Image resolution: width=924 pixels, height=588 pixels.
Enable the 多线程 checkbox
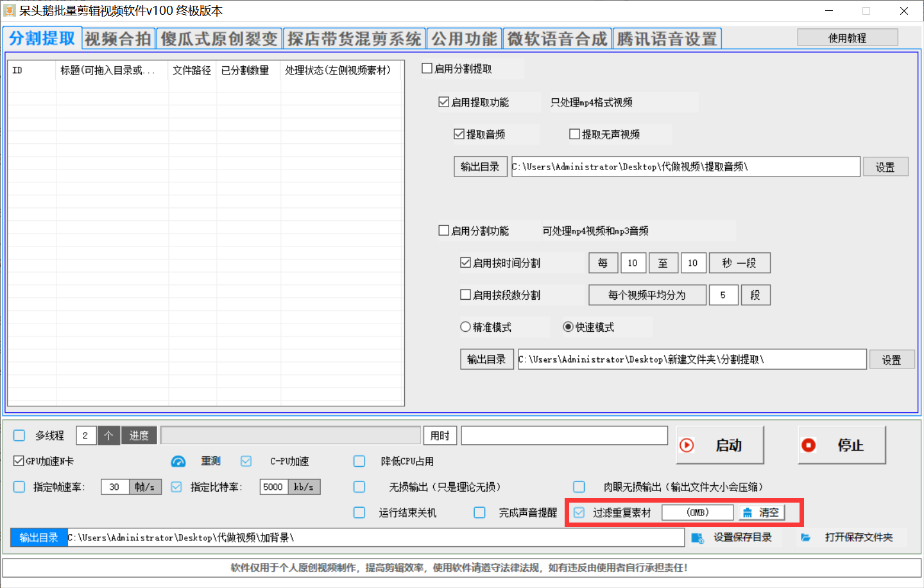tap(19, 435)
